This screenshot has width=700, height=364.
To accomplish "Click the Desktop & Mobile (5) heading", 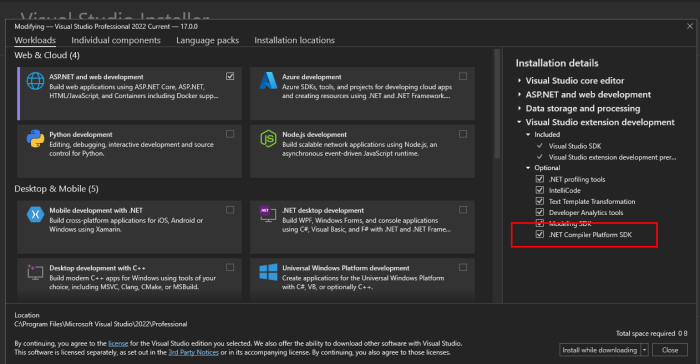I will tap(56, 189).
